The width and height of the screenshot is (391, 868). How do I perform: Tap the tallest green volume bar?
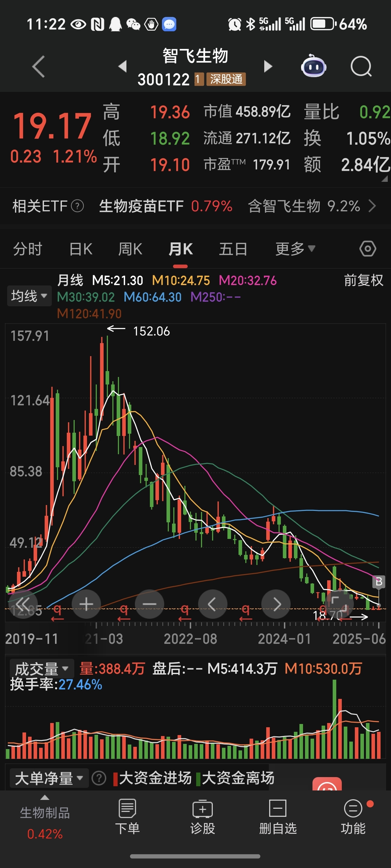[334, 719]
